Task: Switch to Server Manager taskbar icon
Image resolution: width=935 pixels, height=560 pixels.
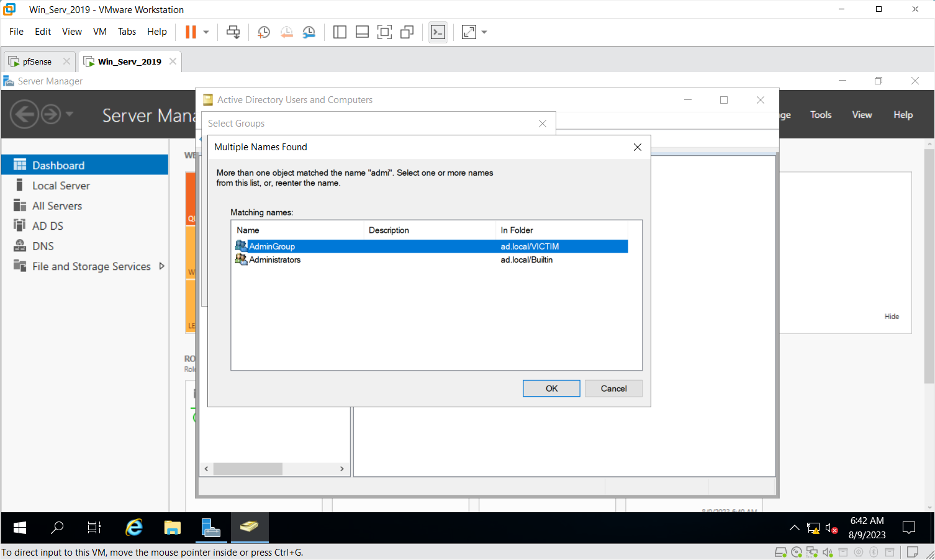Action: (211, 528)
